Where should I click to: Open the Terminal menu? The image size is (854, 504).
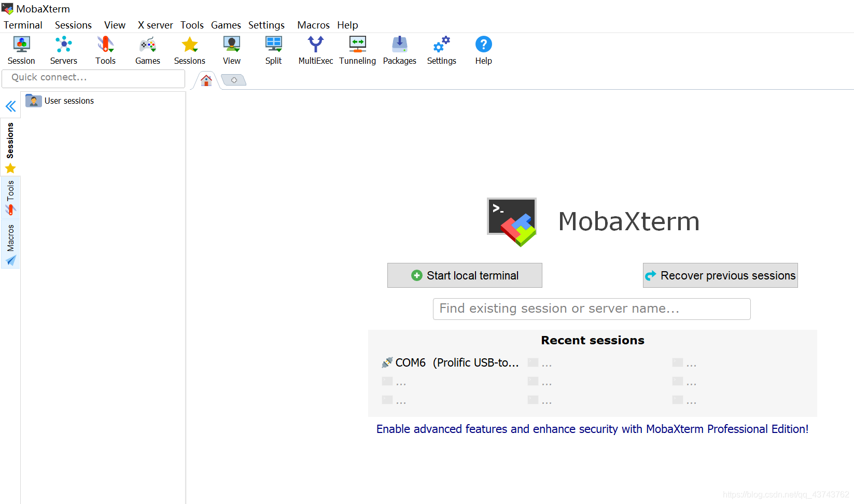23,25
